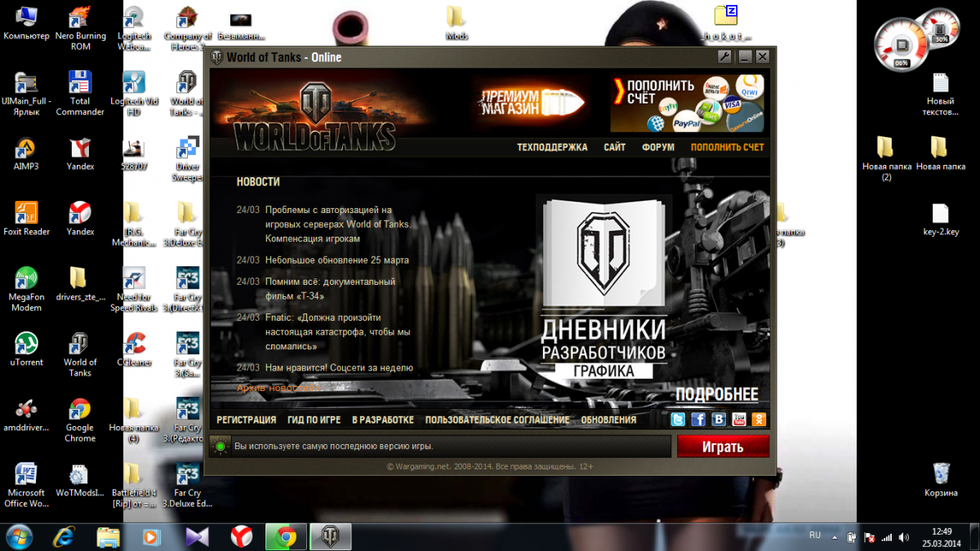Select Google Chrome desktop shortcut

click(x=80, y=420)
